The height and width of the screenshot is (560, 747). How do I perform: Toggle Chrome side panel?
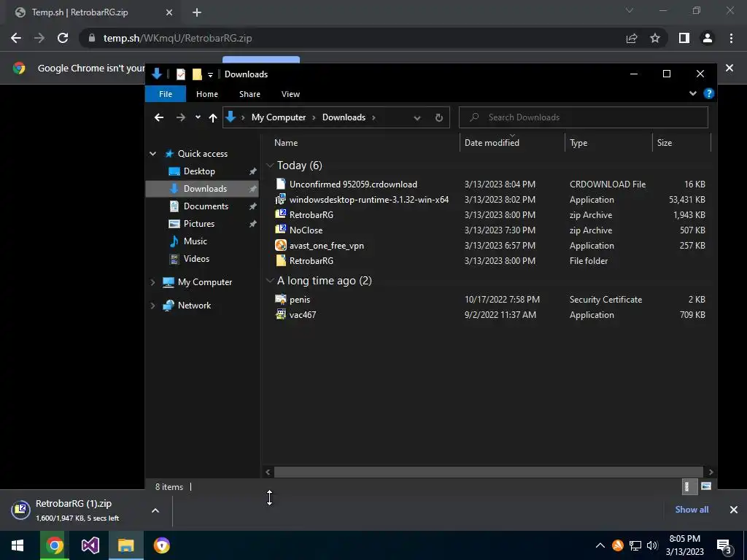684,38
